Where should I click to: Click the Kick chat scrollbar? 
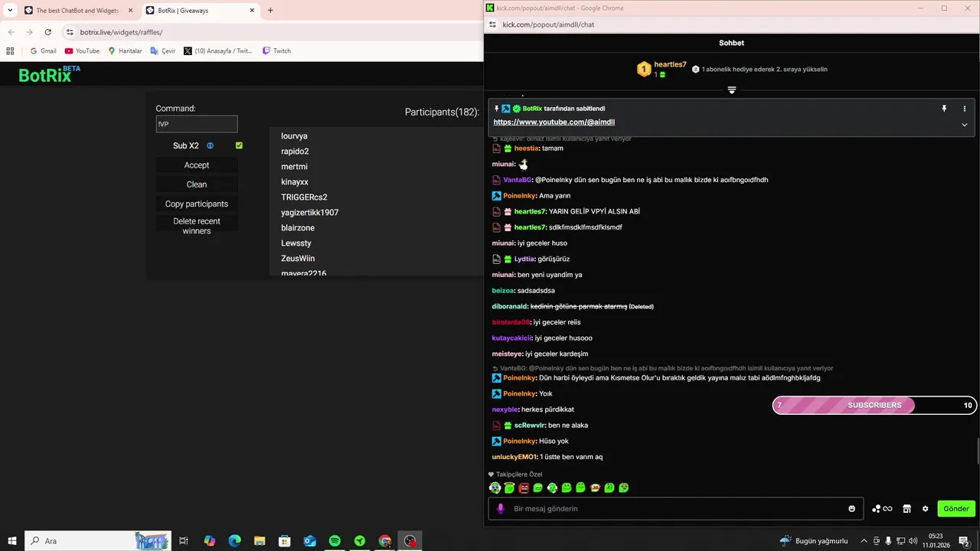tap(977, 450)
